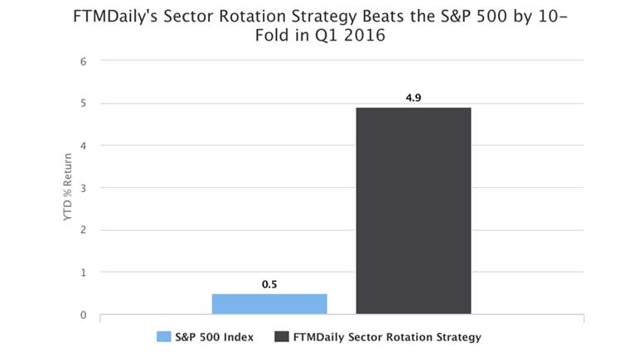
Task: Click the y-axis tick label 4
Action: click(x=83, y=146)
